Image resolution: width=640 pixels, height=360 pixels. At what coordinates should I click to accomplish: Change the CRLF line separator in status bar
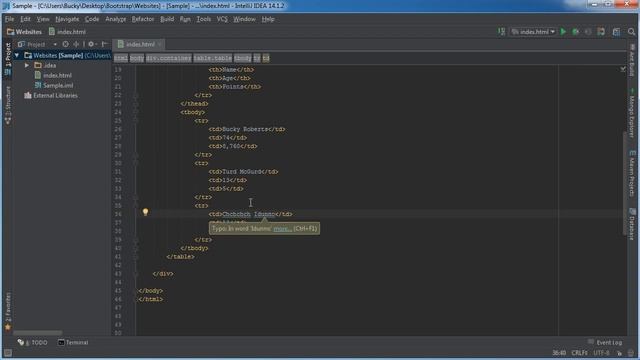(x=580, y=353)
